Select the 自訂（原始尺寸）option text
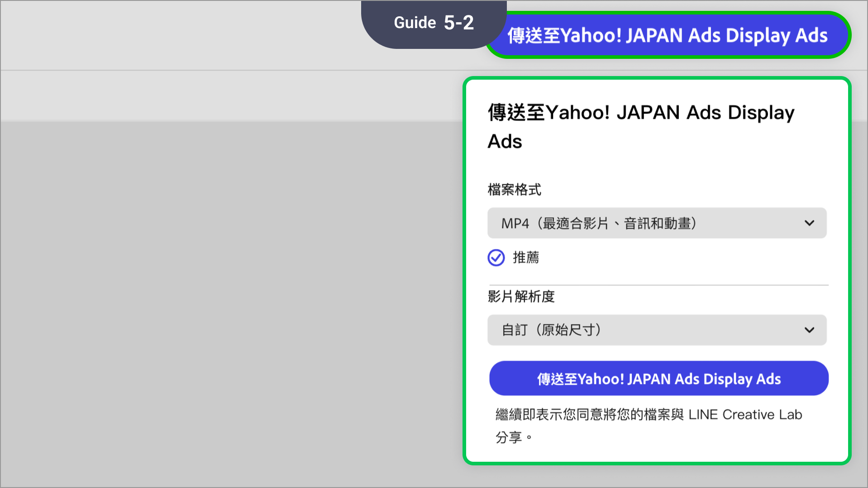The image size is (868, 488). [552, 330]
